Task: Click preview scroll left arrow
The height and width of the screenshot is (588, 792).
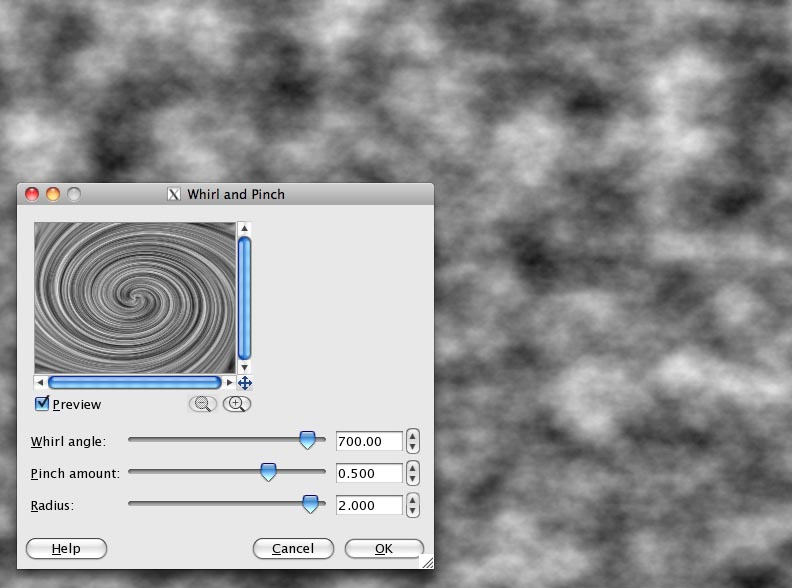Action: point(40,382)
